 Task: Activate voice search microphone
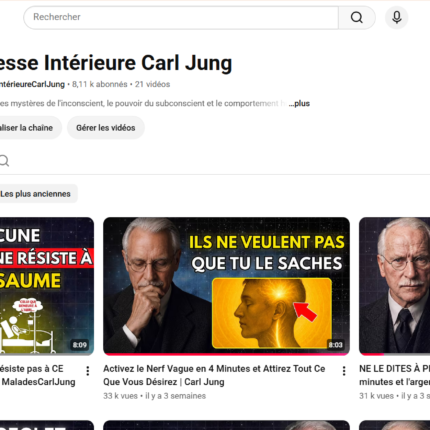(x=397, y=17)
